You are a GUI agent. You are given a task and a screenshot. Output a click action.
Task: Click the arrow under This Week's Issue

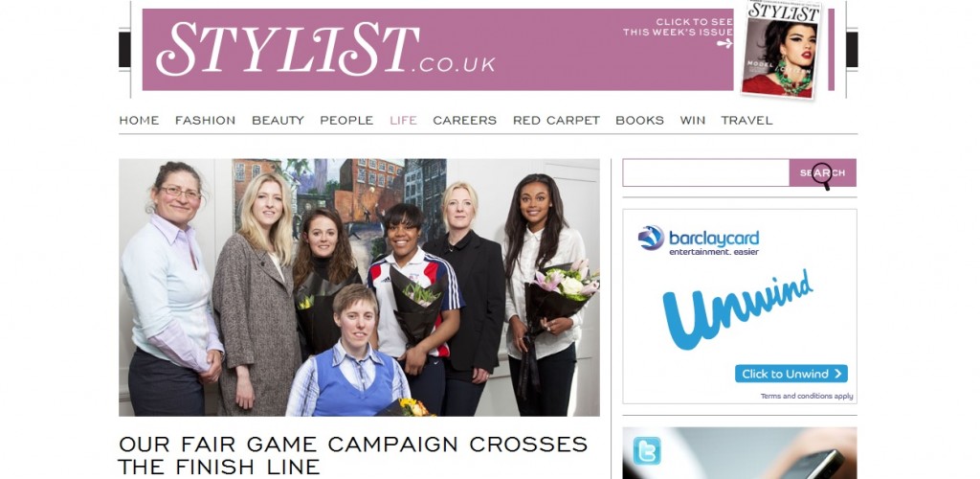(724, 44)
